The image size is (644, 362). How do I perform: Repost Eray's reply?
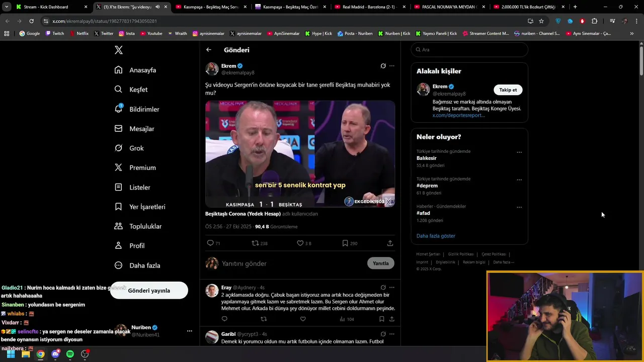click(264, 319)
